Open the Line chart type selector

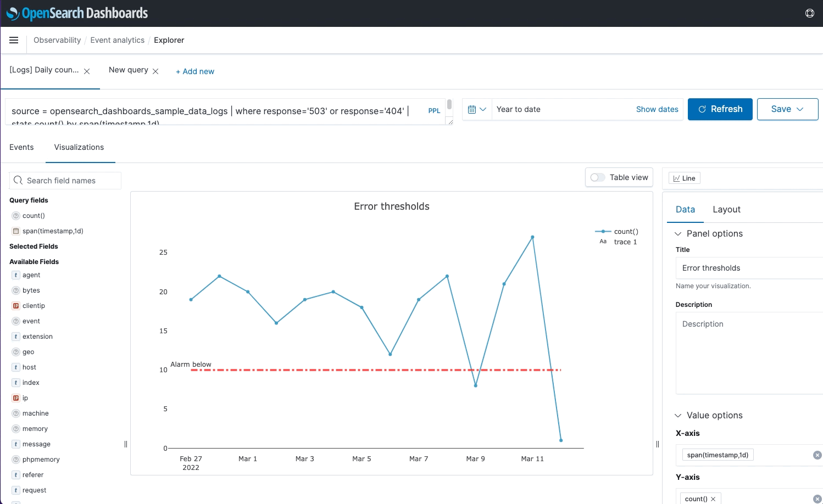pos(685,178)
